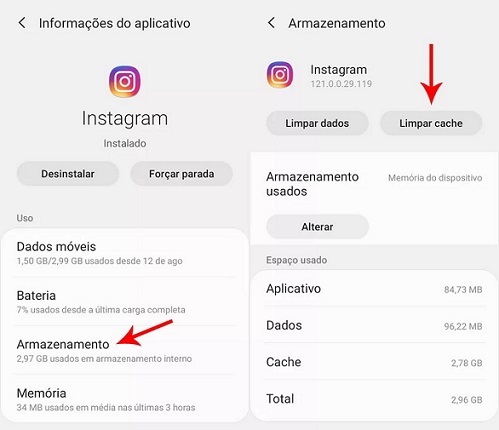The image size is (499, 430).
Task: Open the Armazenamento entry in app info
Action: point(125,351)
